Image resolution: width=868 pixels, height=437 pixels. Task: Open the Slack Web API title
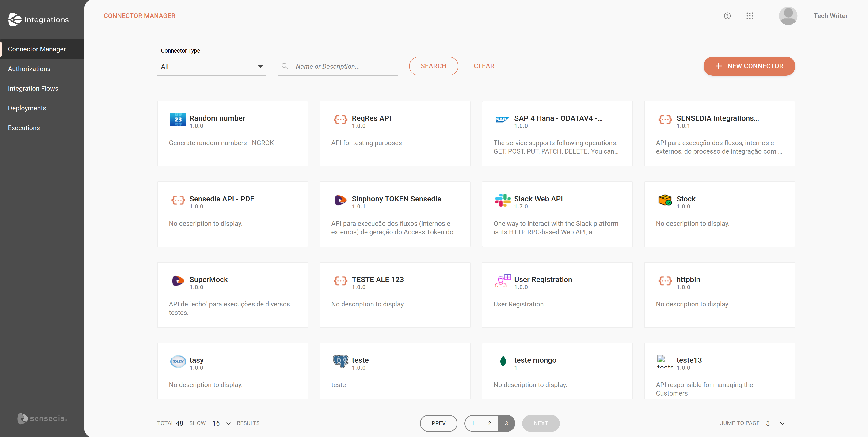tap(538, 199)
